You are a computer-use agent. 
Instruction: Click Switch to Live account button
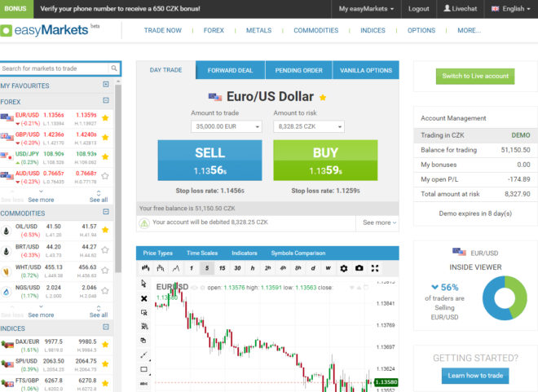[x=475, y=76]
